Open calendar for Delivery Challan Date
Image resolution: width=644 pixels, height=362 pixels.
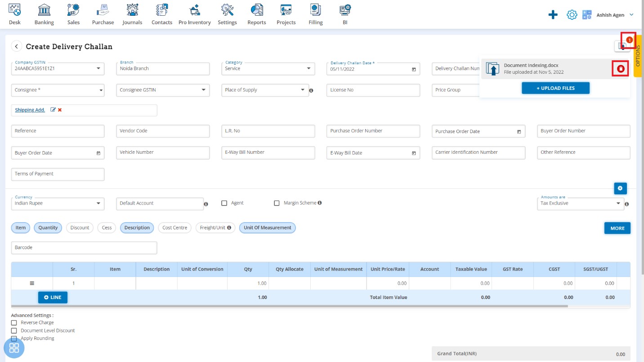pos(414,69)
